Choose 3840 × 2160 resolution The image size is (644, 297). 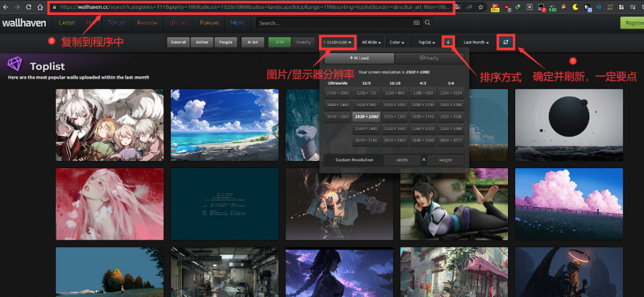[366, 141]
